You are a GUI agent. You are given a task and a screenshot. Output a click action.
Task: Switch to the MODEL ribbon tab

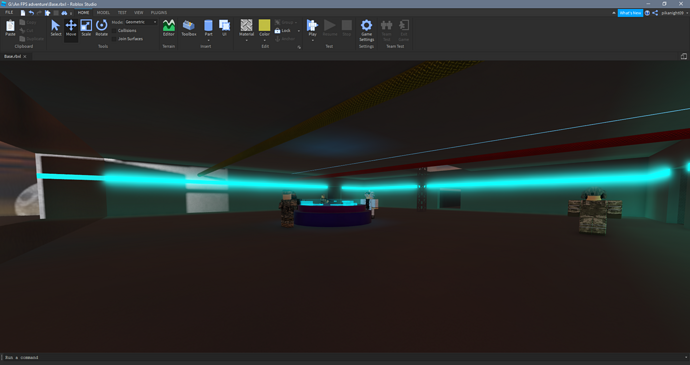point(103,13)
